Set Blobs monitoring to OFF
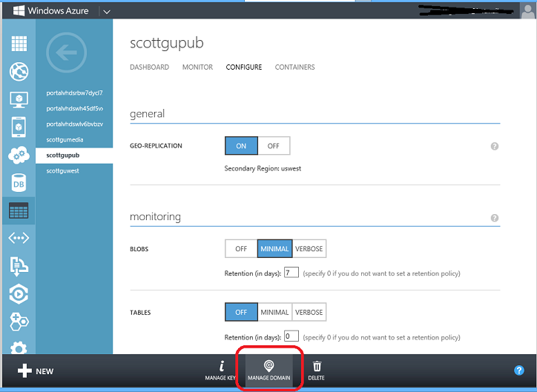Viewport: 537px width, 392px height. click(x=241, y=249)
